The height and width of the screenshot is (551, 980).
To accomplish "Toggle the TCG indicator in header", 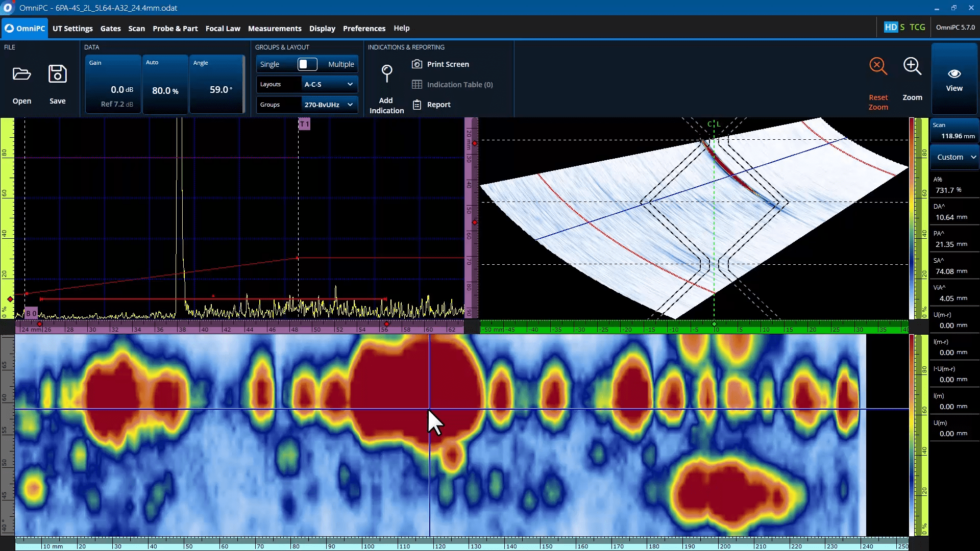I will [x=917, y=28].
